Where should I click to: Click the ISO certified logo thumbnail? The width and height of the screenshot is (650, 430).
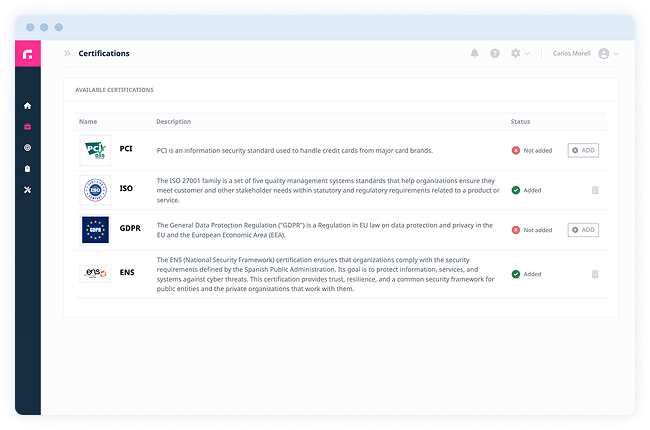[x=95, y=189]
